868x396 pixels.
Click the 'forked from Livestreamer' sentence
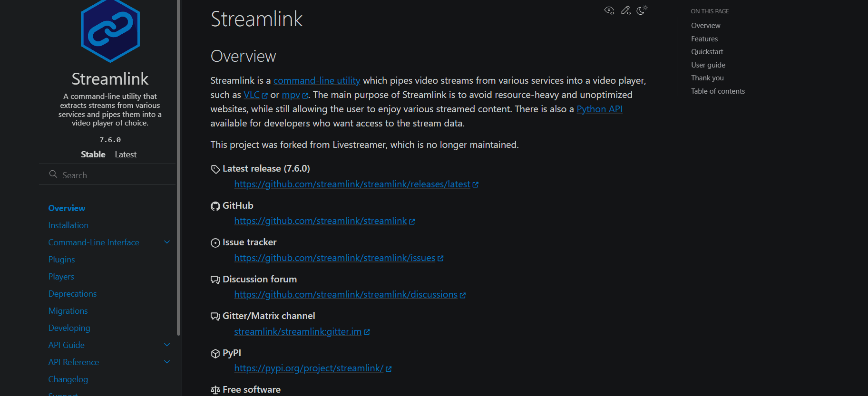pyautogui.click(x=364, y=145)
